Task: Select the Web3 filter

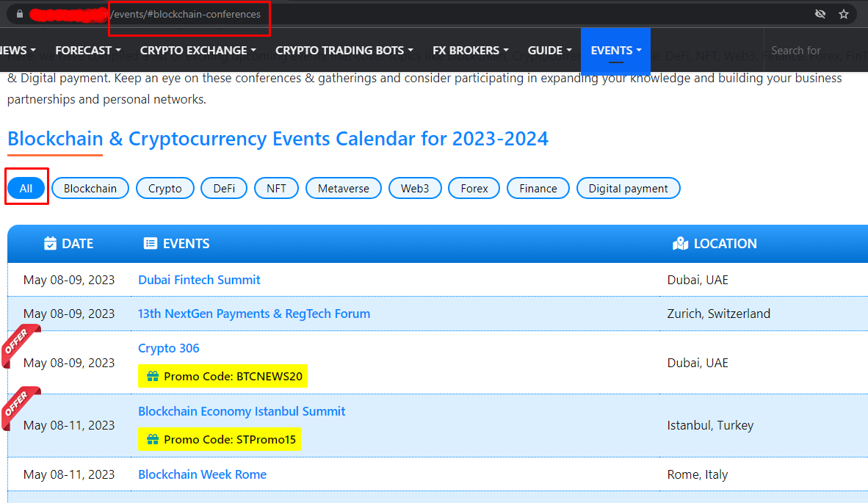Action: coord(415,188)
